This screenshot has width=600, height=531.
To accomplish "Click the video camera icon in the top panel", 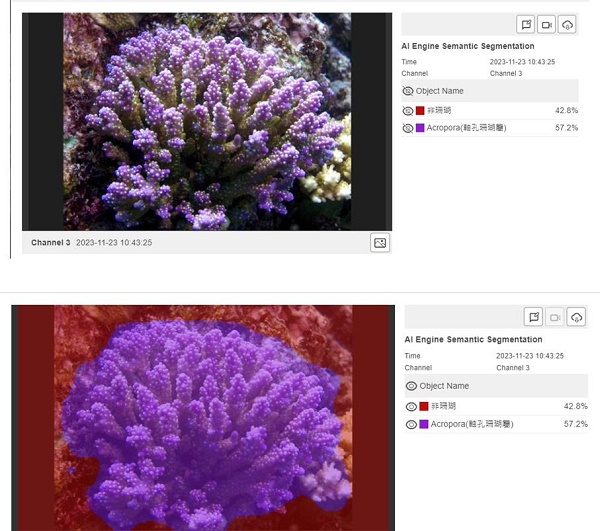I will (x=547, y=24).
